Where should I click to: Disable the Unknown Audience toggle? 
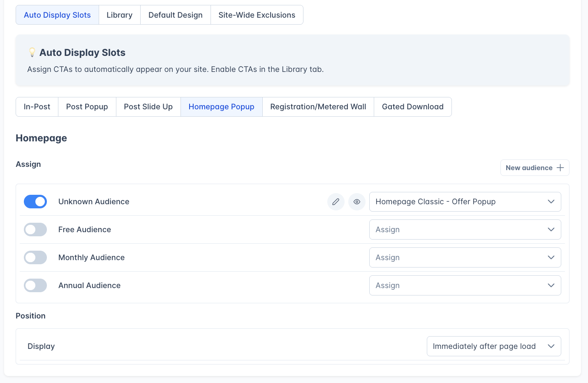[35, 202]
